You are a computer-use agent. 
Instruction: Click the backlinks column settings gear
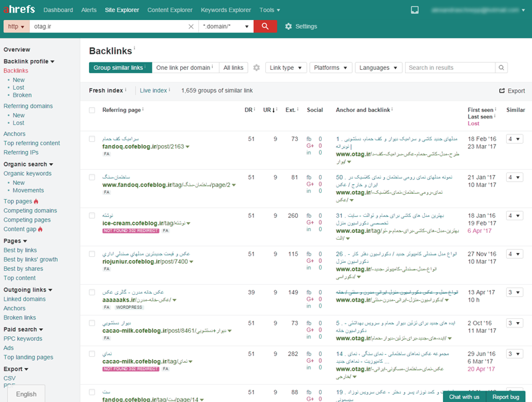257,68
